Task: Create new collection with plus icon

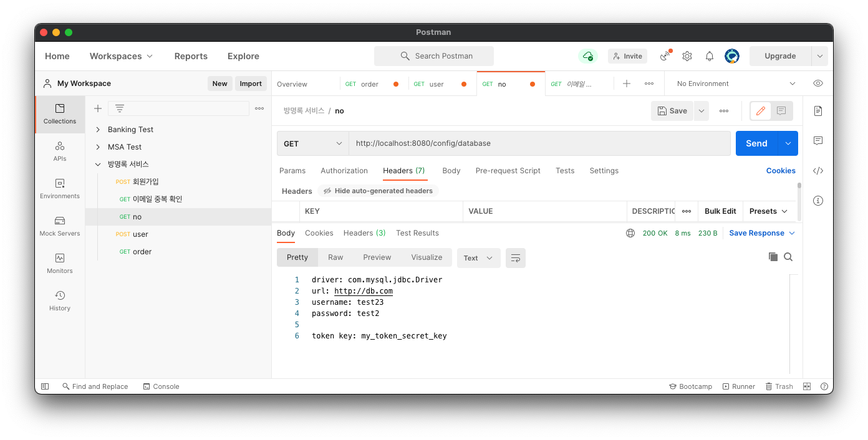Action: [98, 108]
